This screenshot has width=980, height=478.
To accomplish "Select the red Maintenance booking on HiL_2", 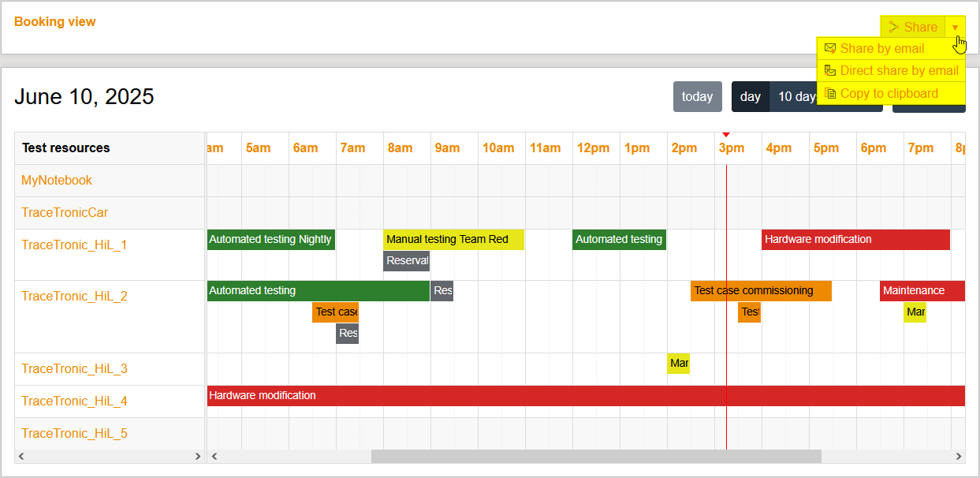I will coord(922,291).
